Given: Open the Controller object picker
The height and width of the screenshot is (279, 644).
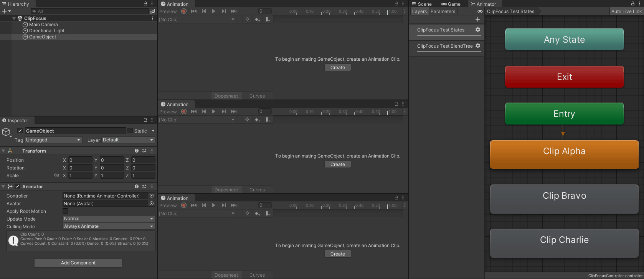Looking at the screenshot, I should 152,196.
